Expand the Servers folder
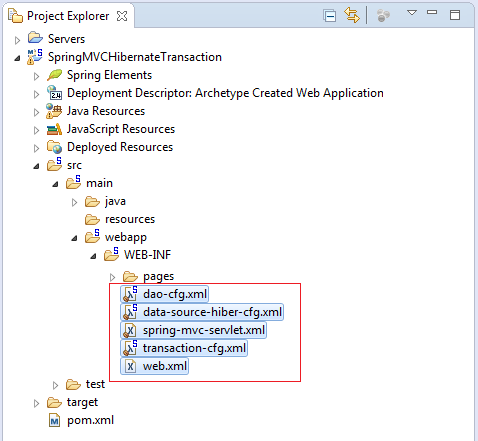Screen dimensions: 478x441 pos(17,40)
